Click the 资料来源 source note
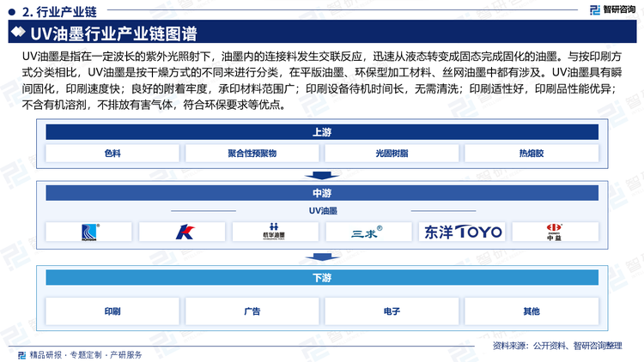644x362 pixels. coord(557,346)
